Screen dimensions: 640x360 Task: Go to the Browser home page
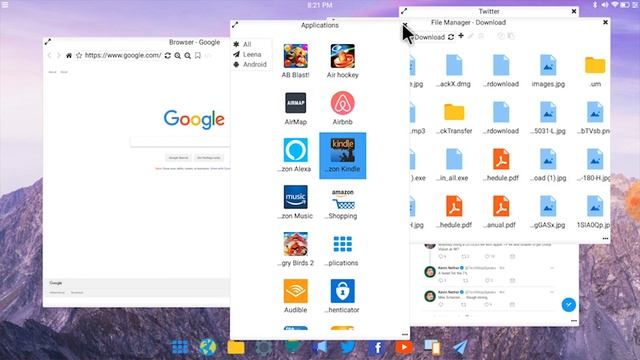pyautogui.click(x=69, y=56)
